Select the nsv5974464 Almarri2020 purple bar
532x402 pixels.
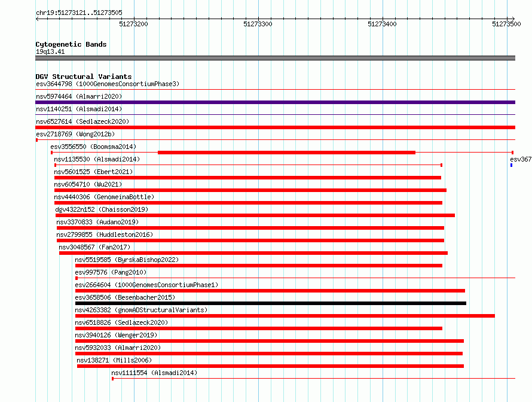pos(275,102)
